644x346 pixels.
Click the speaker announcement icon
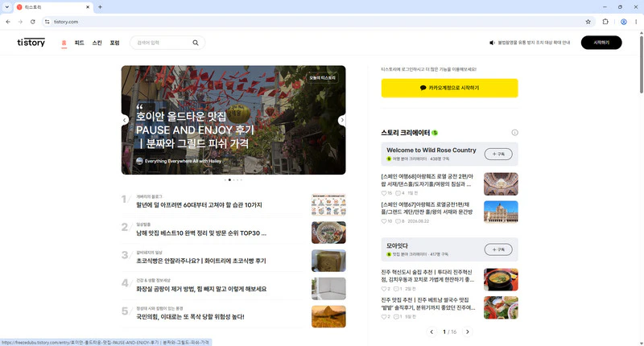(x=492, y=43)
